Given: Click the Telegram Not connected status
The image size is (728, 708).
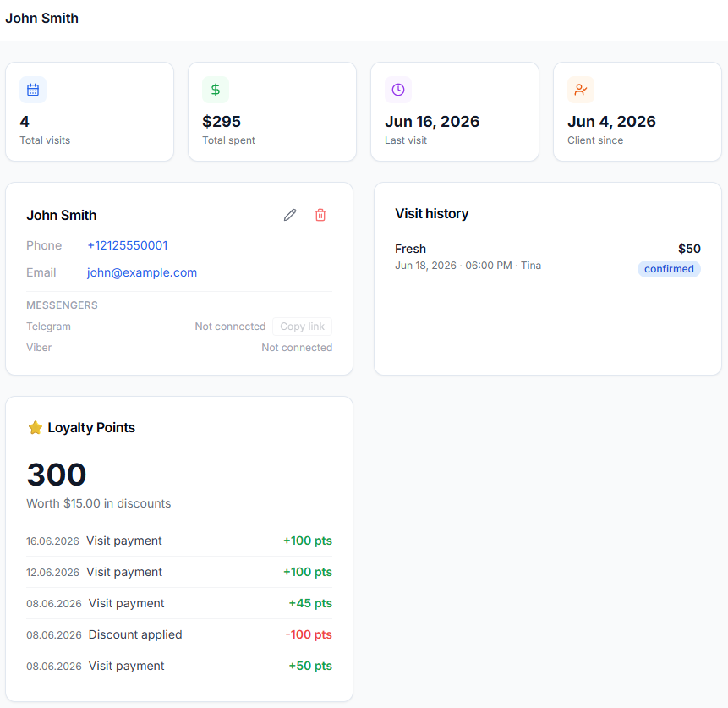Looking at the screenshot, I should [x=230, y=327].
